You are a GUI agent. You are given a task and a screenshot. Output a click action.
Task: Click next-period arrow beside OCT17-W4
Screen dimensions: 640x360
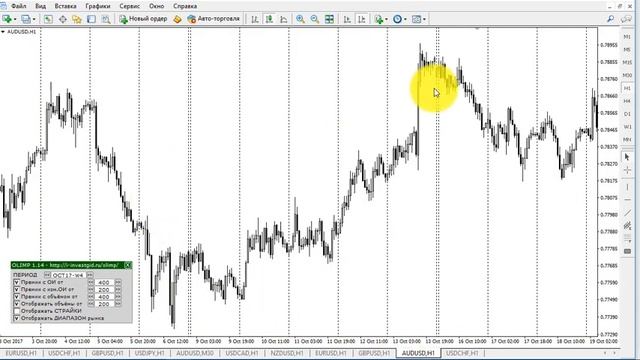[x=90, y=275]
